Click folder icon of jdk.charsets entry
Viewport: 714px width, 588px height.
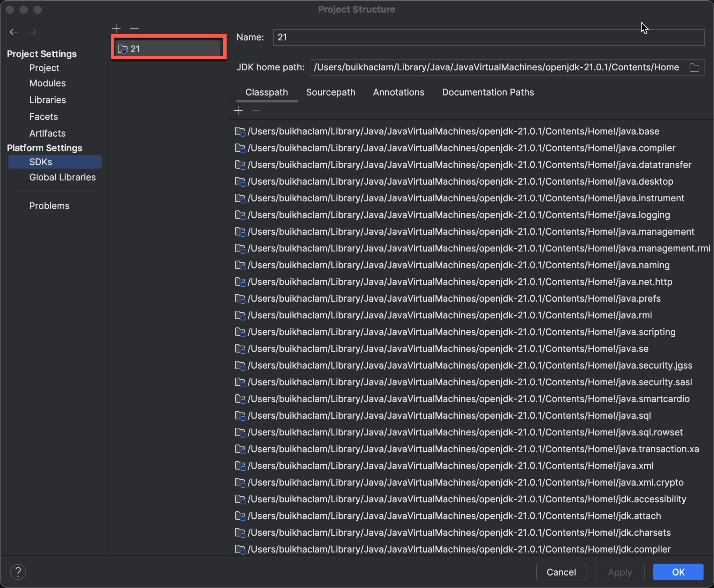[240, 533]
